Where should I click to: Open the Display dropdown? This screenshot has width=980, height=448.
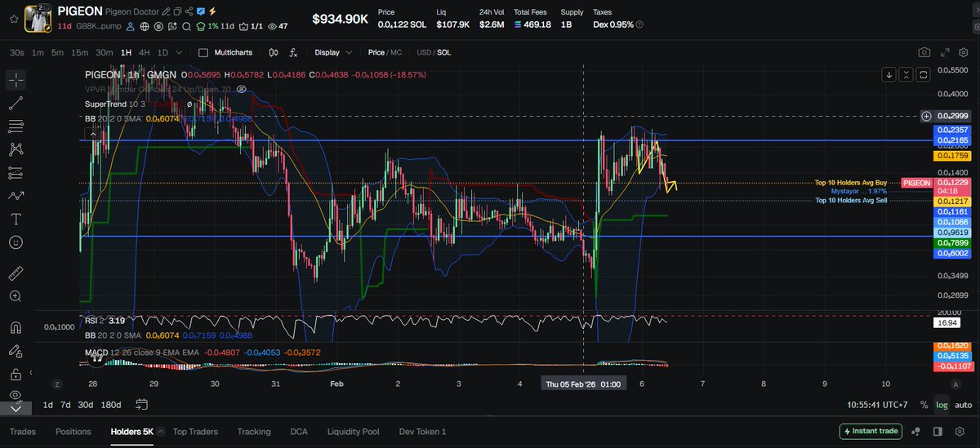pos(333,52)
